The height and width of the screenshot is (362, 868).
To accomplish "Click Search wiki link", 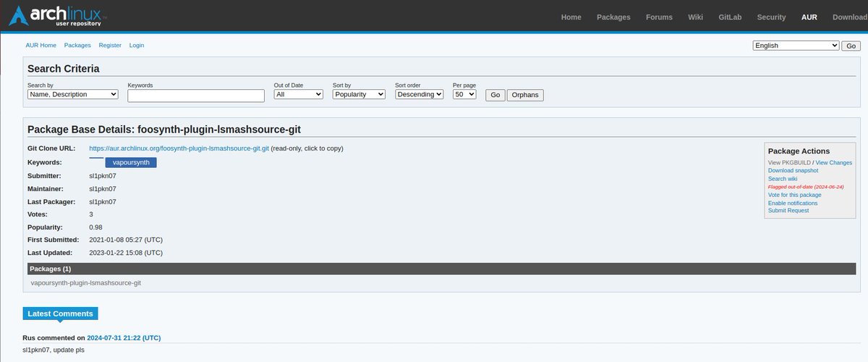I will (x=783, y=179).
